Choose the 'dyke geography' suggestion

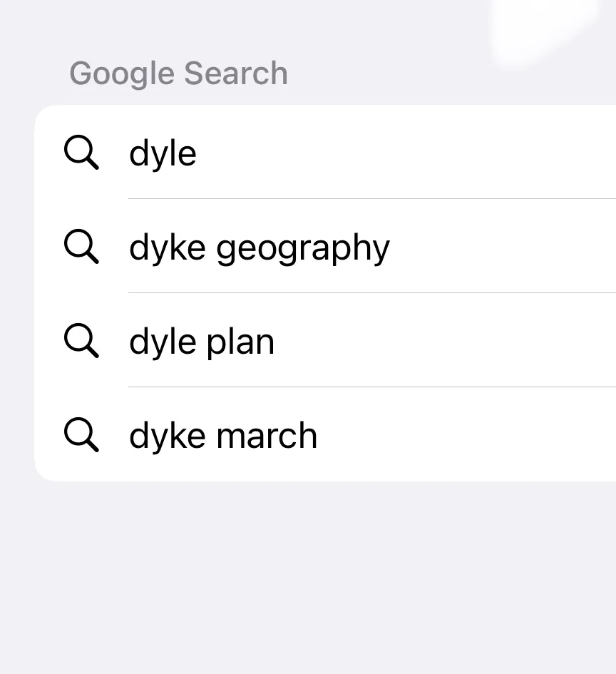(x=325, y=246)
